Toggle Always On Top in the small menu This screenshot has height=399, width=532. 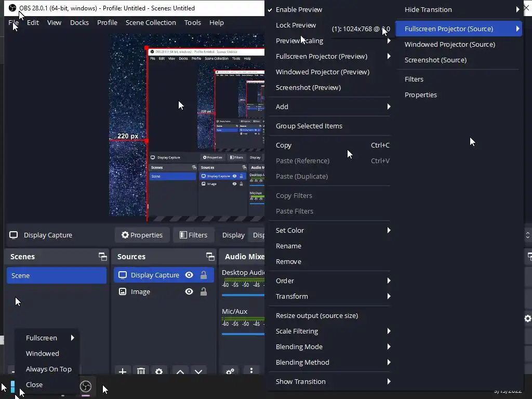(x=48, y=369)
